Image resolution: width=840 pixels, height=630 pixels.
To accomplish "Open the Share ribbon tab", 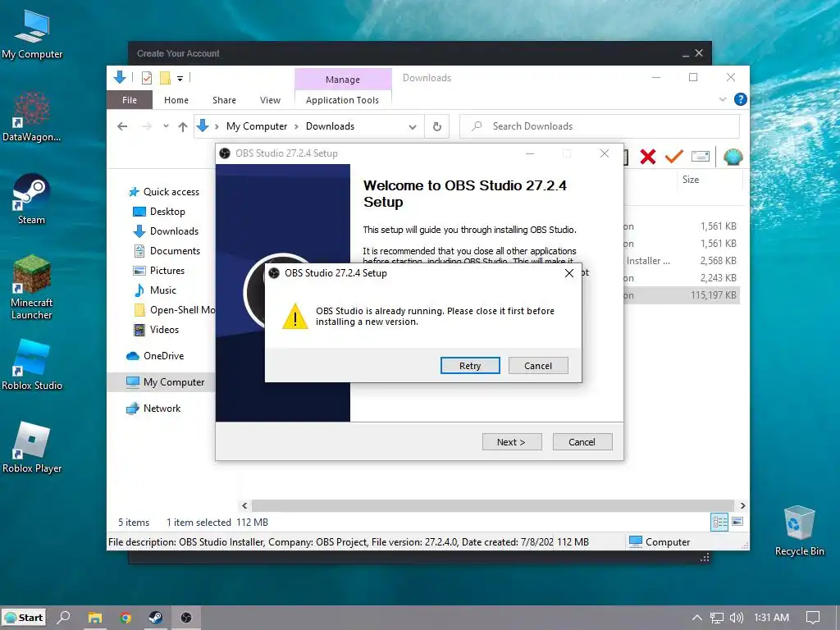I will coord(224,100).
